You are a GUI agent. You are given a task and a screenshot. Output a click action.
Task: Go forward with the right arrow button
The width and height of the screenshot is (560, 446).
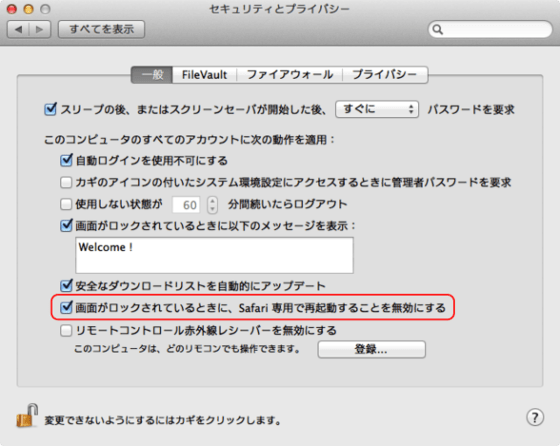[40, 29]
